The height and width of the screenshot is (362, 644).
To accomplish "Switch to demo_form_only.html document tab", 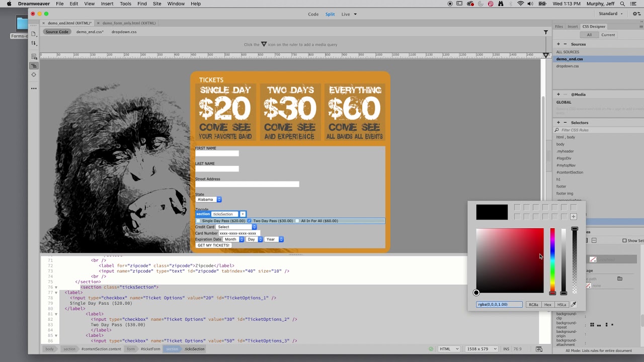I will (x=129, y=23).
